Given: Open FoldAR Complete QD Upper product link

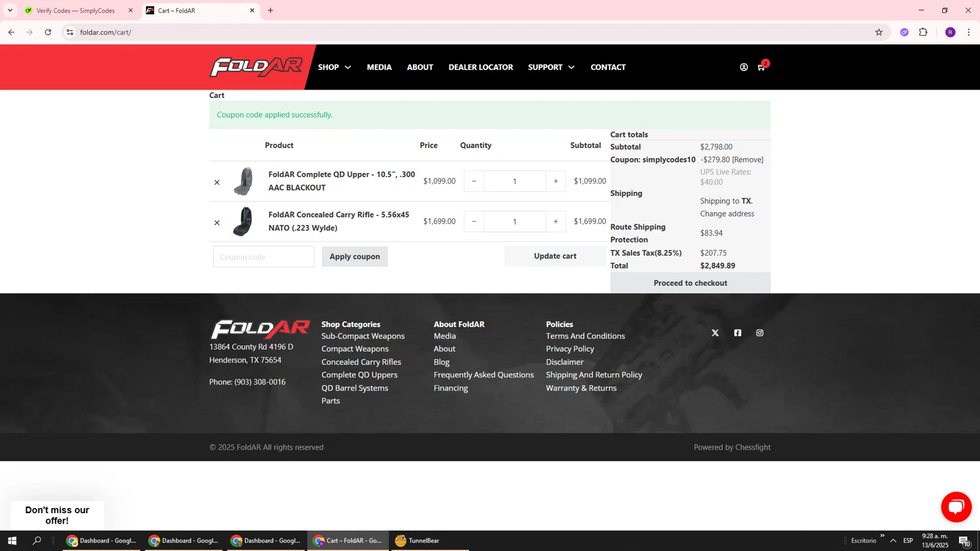Looking at the screenshot, I should [342, 181].
